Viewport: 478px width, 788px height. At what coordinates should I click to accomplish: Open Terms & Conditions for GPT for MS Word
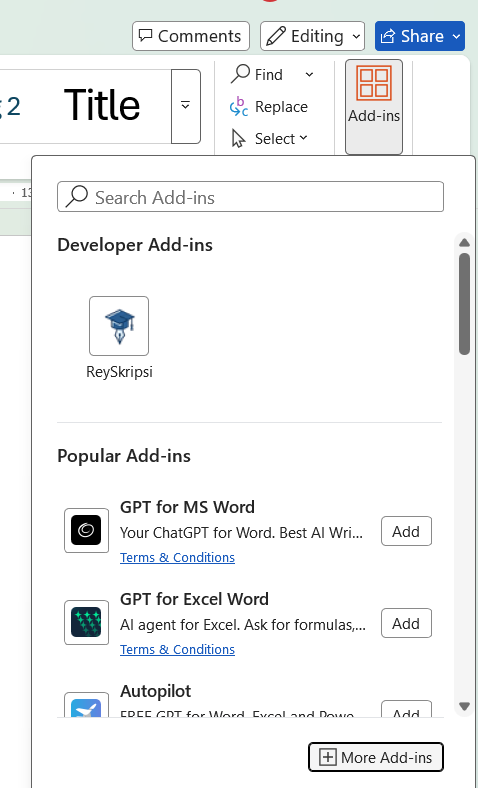(x=177, y=557)
